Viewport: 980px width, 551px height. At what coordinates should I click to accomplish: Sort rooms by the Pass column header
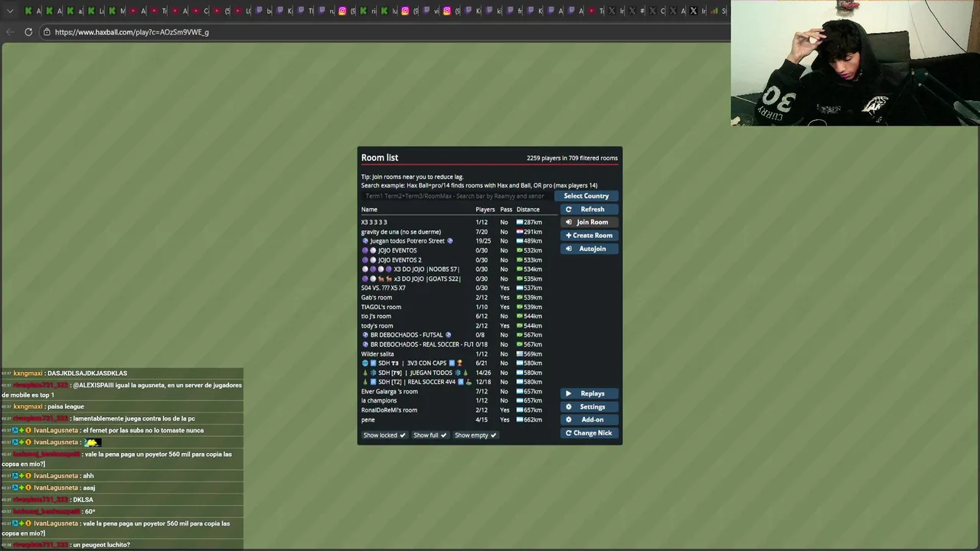point(506,210)
